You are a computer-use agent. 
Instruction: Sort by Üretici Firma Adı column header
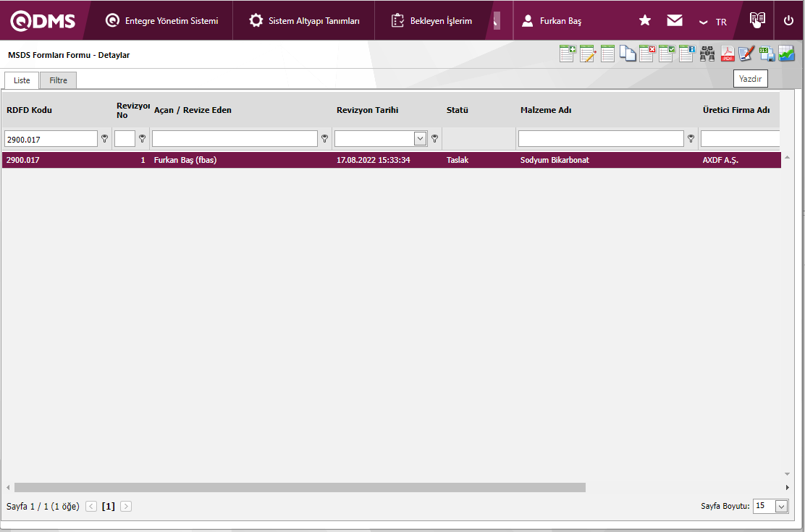click(x=736, y=110)
